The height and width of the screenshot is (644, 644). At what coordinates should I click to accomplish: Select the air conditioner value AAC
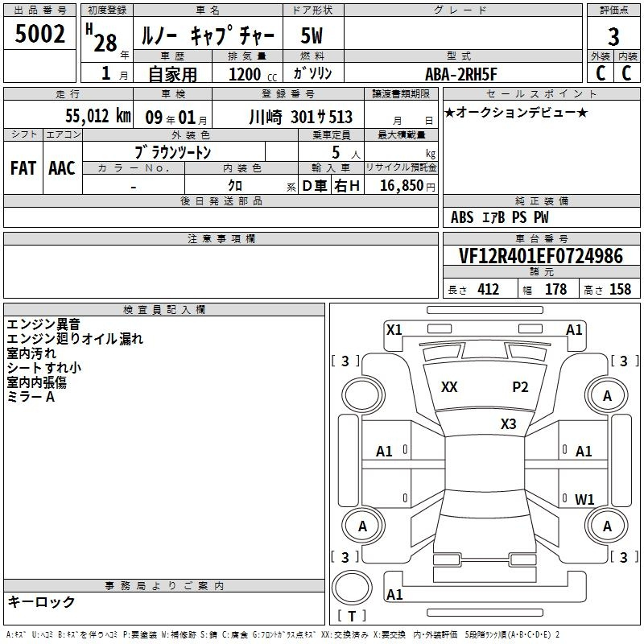[x=62, y=168]
